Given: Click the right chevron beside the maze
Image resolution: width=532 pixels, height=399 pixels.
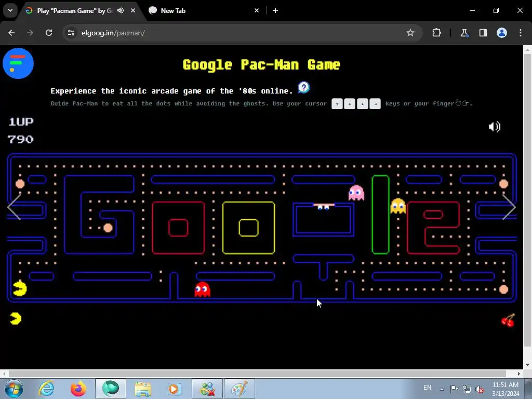Looking at the screenshot, I should click(x=509, y=207).
